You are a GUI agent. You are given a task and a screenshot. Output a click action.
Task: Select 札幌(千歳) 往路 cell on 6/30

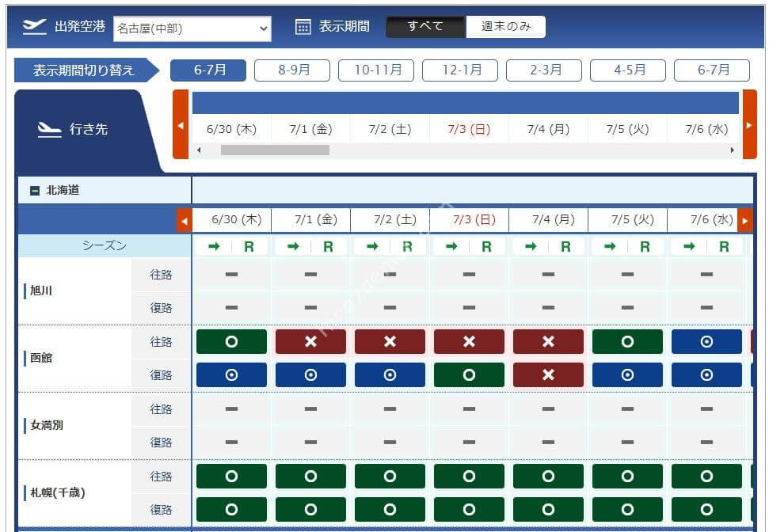click(x=231, y=476)
